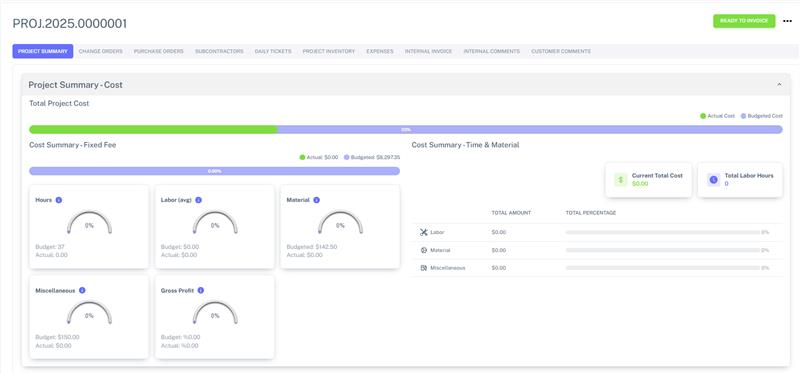Click the Material Budgeted: $142.50 value
This screenshot has height=374, width=800.
click(312, 247)
